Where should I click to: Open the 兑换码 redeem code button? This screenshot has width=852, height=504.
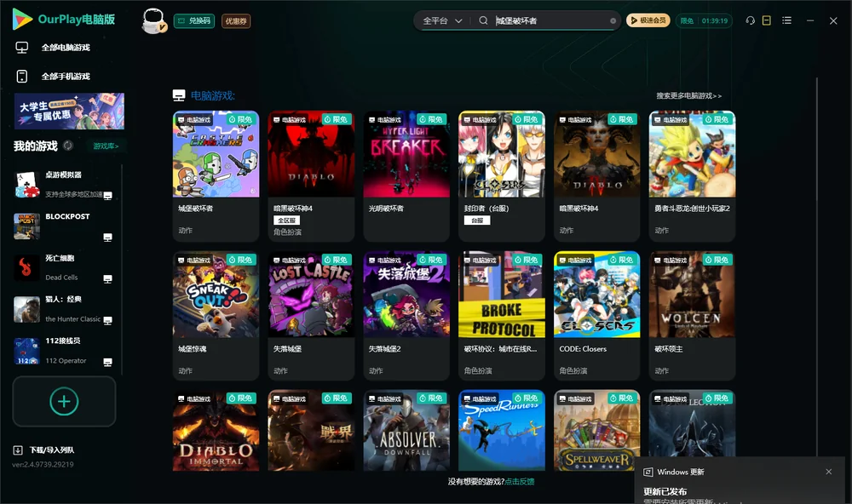coord(194,21)
